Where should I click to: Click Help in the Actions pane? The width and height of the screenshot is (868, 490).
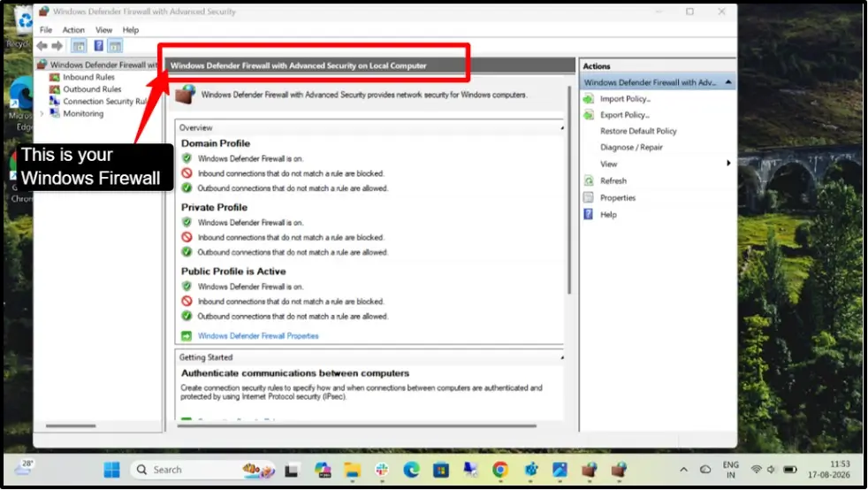tap(608, 215)
